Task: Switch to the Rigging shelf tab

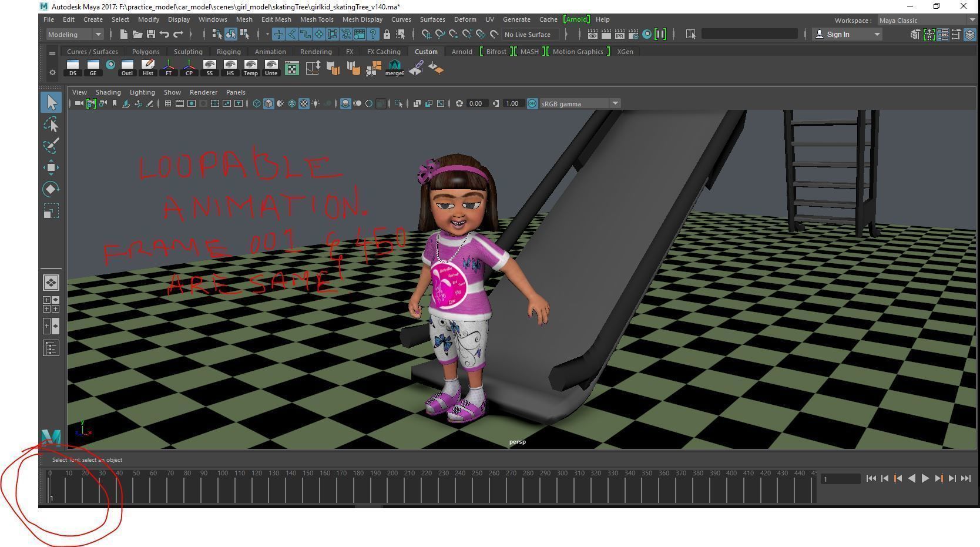Action: [229, 52]
